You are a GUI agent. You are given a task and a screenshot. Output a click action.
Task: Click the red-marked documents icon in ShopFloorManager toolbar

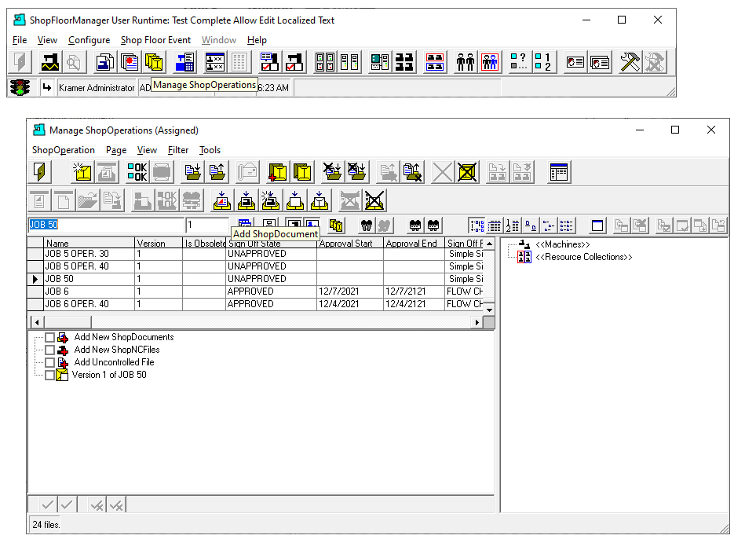click(x=130, y=62)
